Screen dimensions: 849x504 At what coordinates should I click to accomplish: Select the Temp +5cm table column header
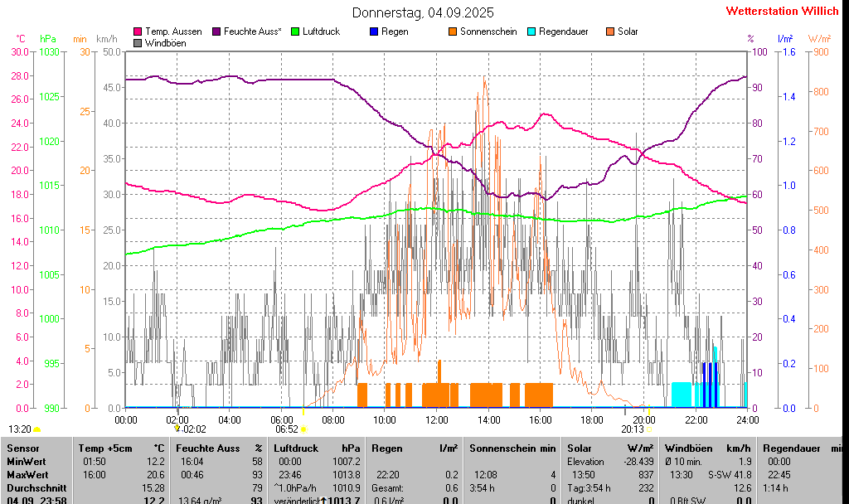coord(120,448)
